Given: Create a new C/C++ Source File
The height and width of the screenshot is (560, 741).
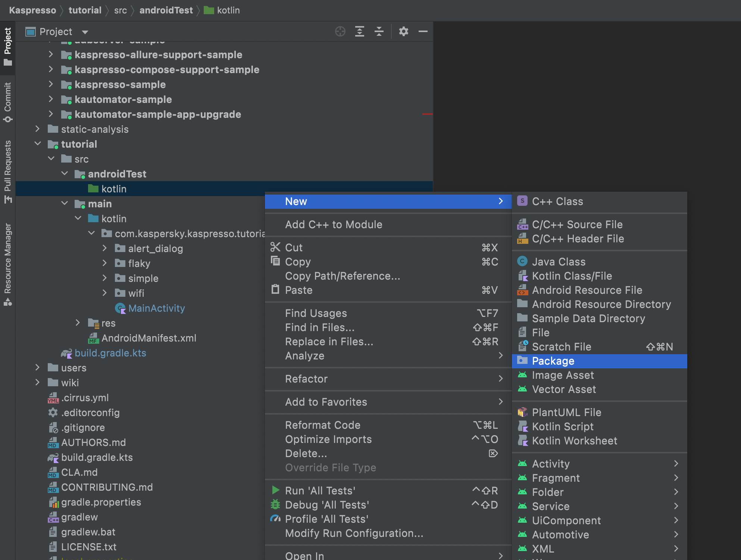Looking at the screenshot, I should point(600,224).
